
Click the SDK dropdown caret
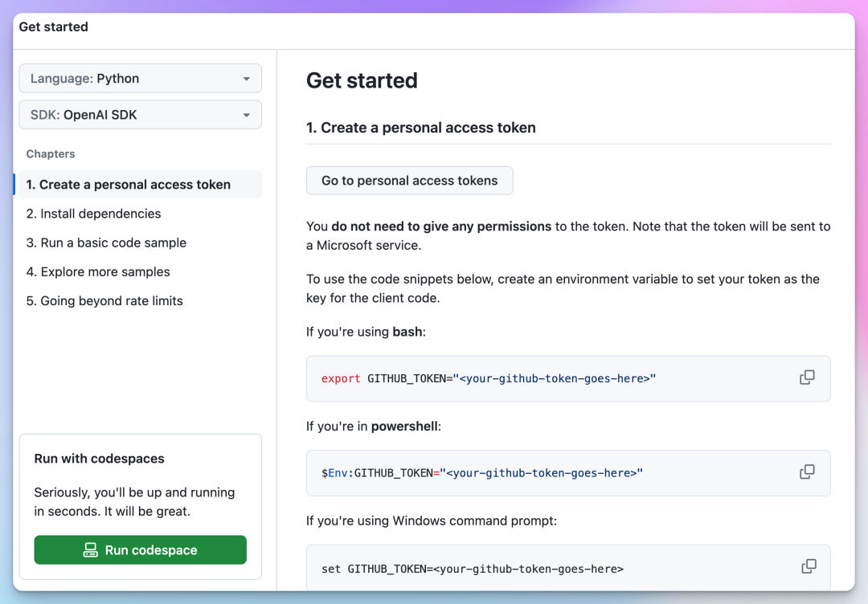[x=246, y=115]
